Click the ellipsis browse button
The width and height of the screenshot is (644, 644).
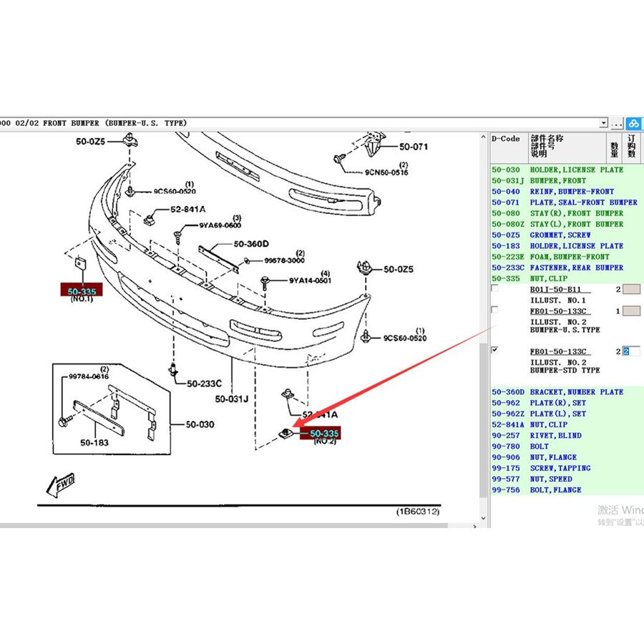pyautogui.click(x=618, y=123)
